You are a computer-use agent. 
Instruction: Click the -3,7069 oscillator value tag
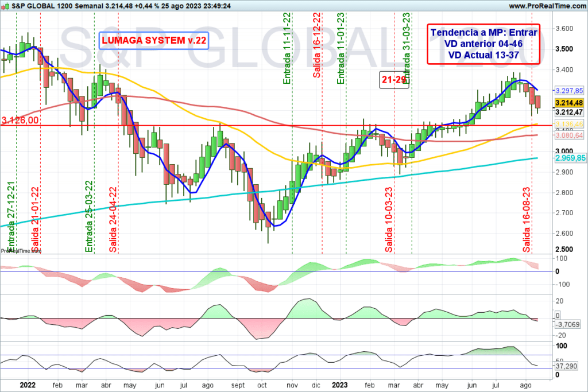567,324
